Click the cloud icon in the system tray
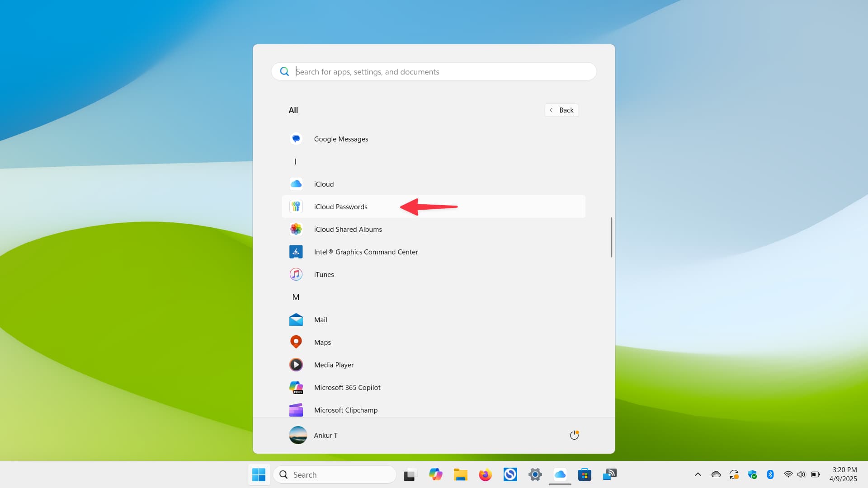This screenshot has width=868, height=488. 716,474
